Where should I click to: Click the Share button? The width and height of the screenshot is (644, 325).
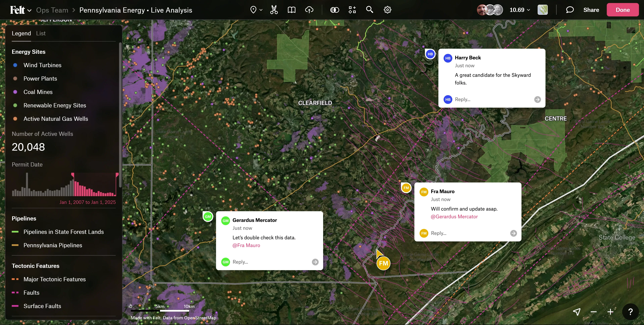(x=591, y=10)
